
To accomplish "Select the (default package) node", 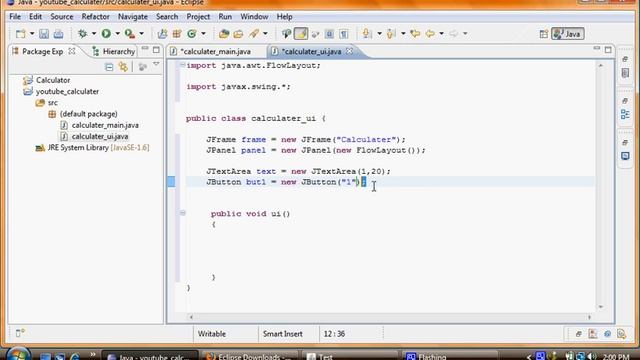I will 88,114.
